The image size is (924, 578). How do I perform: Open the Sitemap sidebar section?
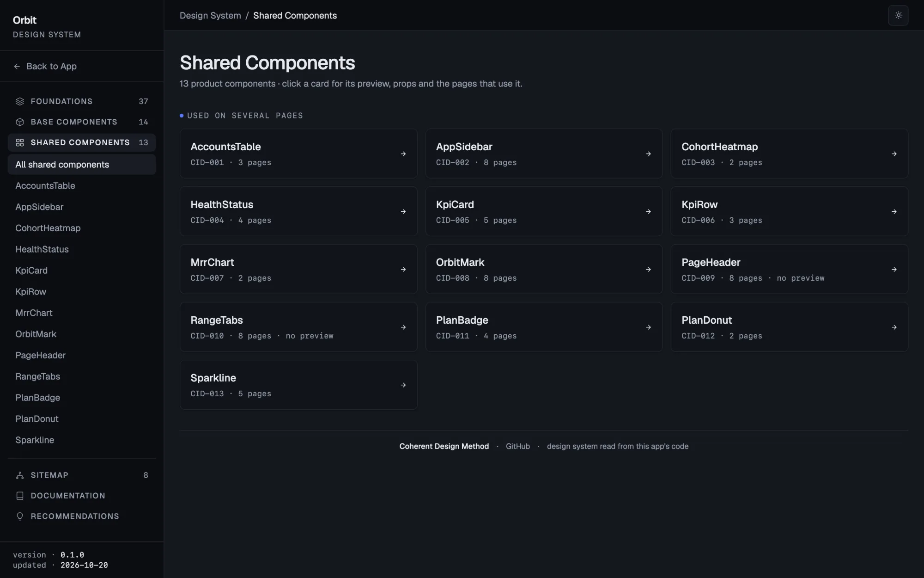[82, 475]
